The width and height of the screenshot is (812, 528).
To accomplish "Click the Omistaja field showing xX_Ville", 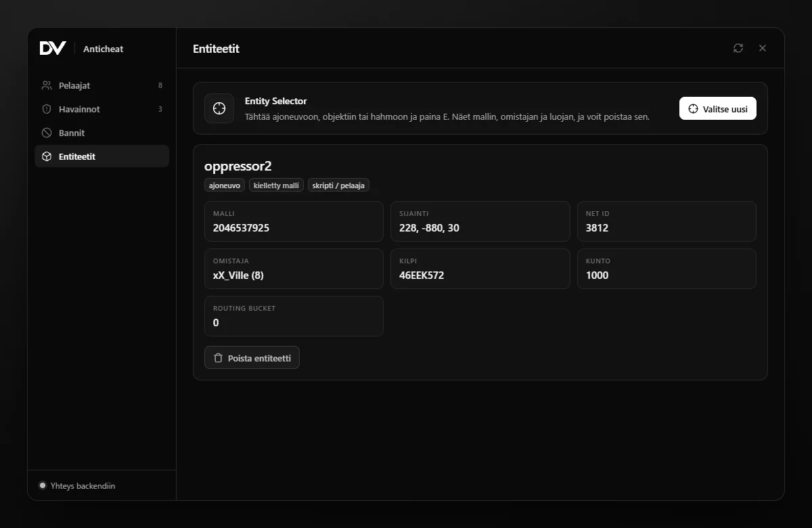I will coord(294,269).
